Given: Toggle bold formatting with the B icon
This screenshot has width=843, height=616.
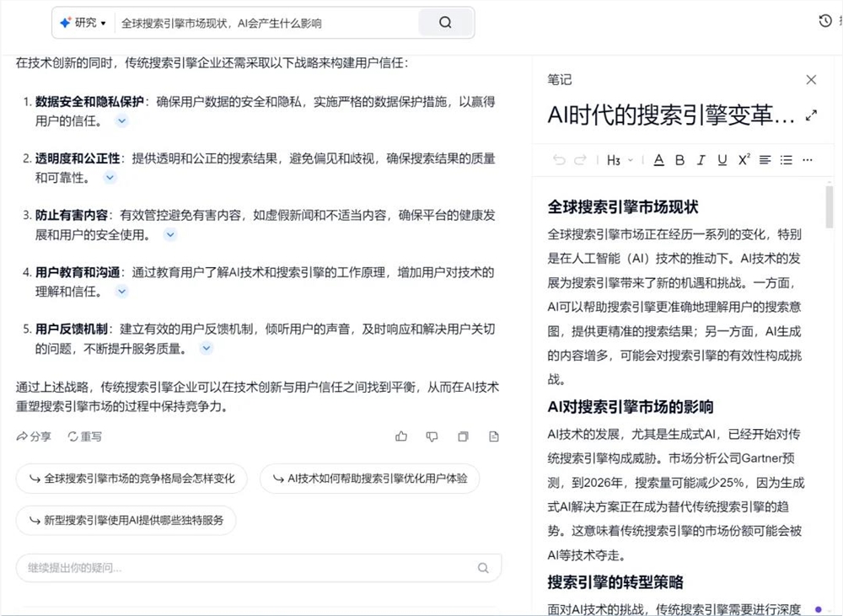Looking at the screenshot, I should [679, 159].
